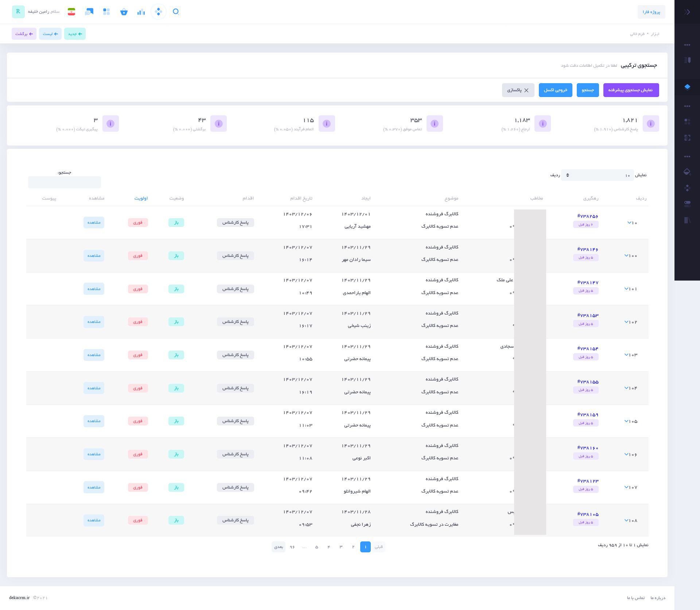
Task: Expand row ۱۰۰ using its chevron
Action: (626, 255)
